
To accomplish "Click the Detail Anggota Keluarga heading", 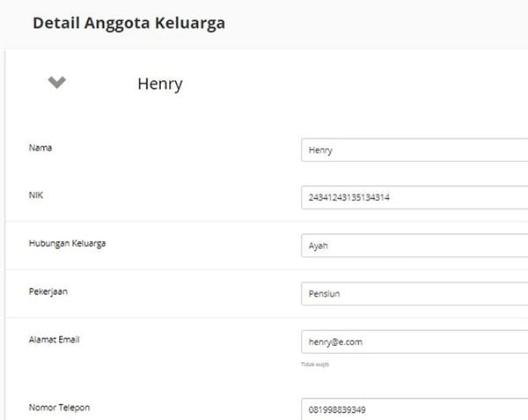I will [128, 24].
